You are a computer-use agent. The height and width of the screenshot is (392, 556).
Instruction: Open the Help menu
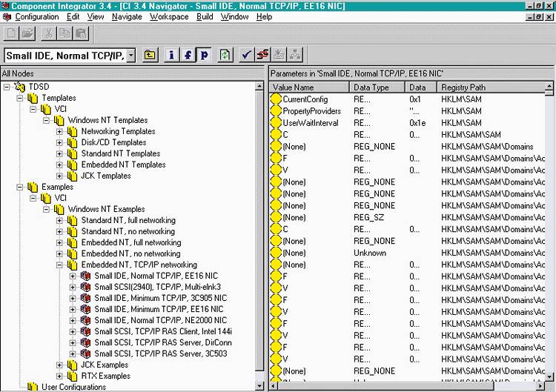[264, 16]
